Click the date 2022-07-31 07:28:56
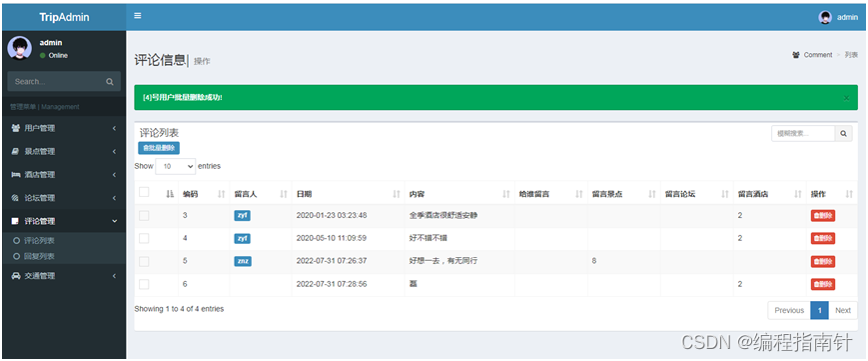Screen dimensions: 868x361 click(x=332, y=284)
